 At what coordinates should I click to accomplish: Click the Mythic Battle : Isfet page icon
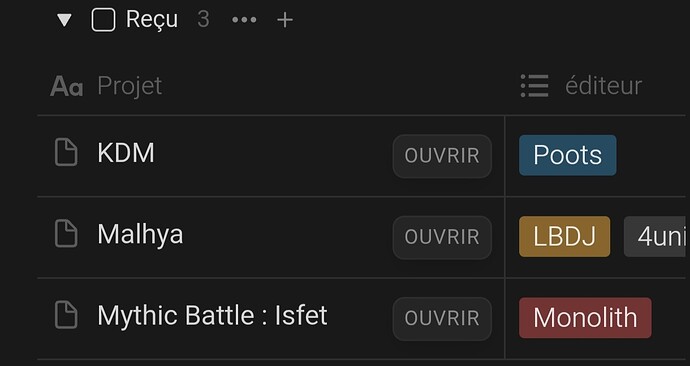tap(66, 315)
